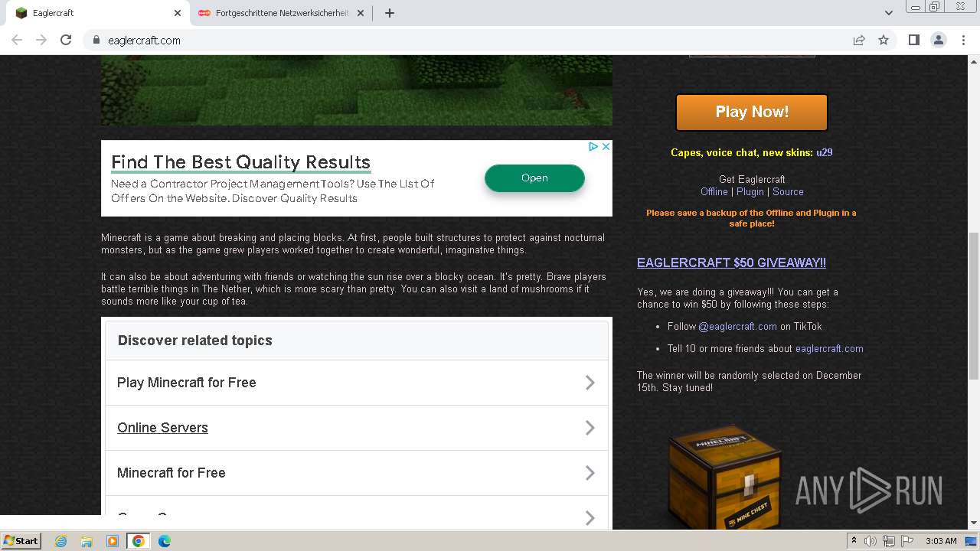The width and height of the screenshot is (980, 551).
Task: Click the orange Play Now! button
Action: coord(752,112)
